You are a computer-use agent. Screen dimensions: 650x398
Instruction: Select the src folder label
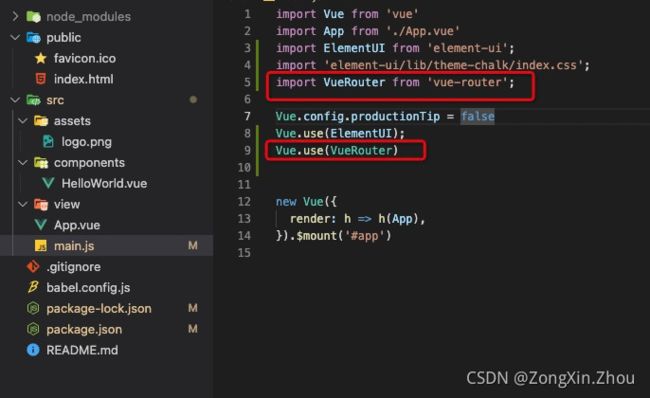55,100
